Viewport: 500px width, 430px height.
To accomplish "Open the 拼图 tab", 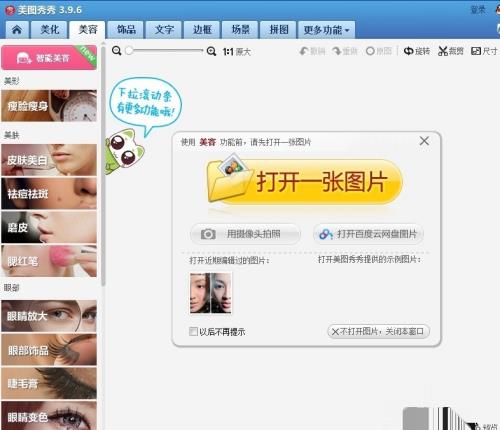I will 279,30.
